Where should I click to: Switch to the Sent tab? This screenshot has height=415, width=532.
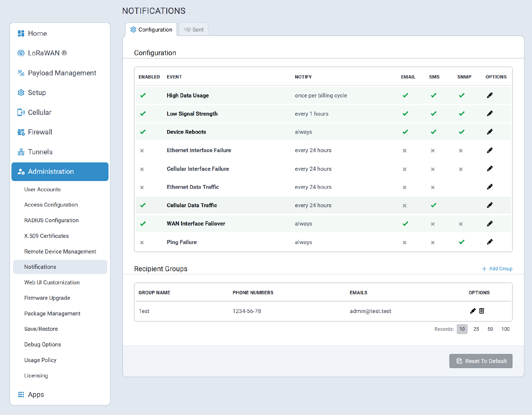194,29
